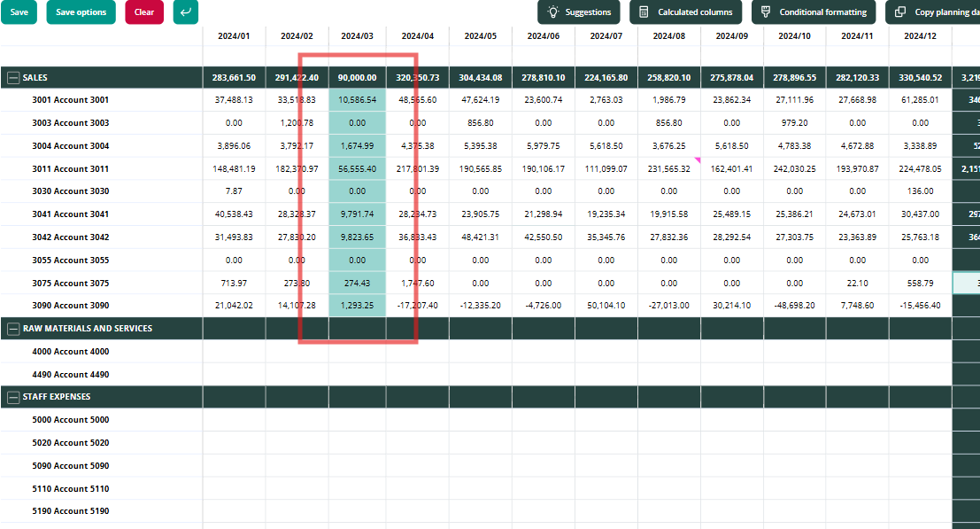Select the 2024/12 column header

(x=920, y=36)
